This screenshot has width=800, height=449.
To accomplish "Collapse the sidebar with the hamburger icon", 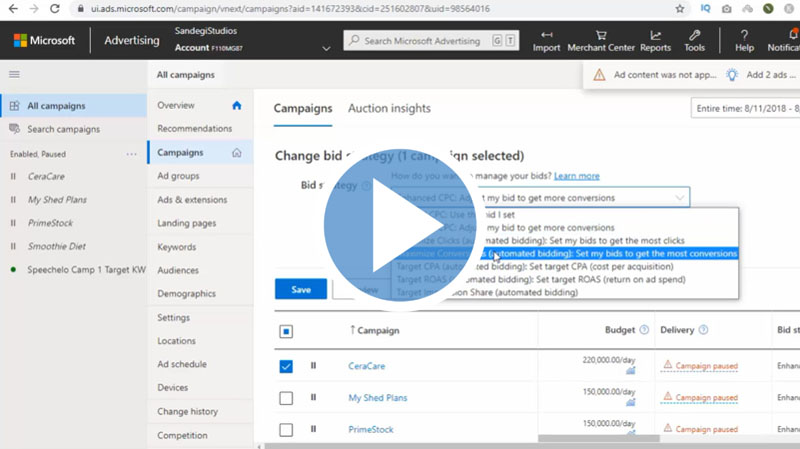I will pos(14,74).
